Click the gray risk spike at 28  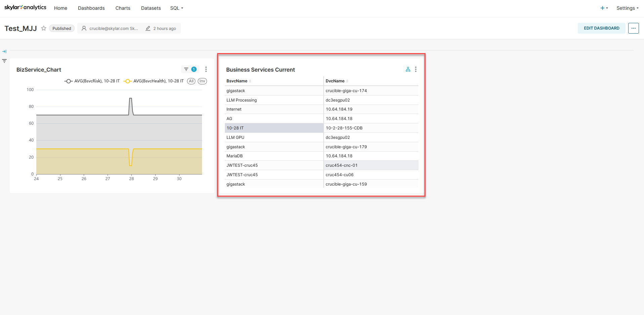131,99
